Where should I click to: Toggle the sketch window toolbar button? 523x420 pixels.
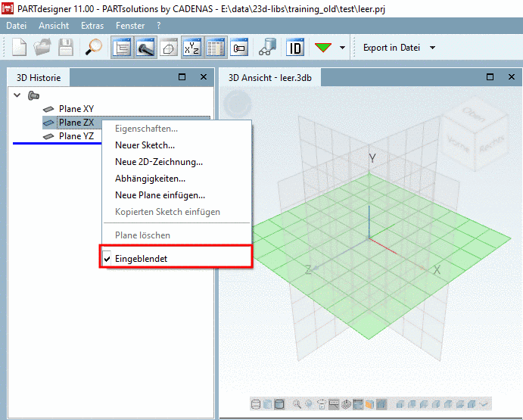(x=169, y=48)
